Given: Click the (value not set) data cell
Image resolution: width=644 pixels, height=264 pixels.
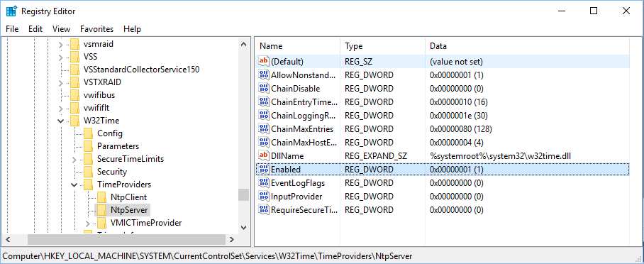Looking at the screenshot, I should coord(456,62).
